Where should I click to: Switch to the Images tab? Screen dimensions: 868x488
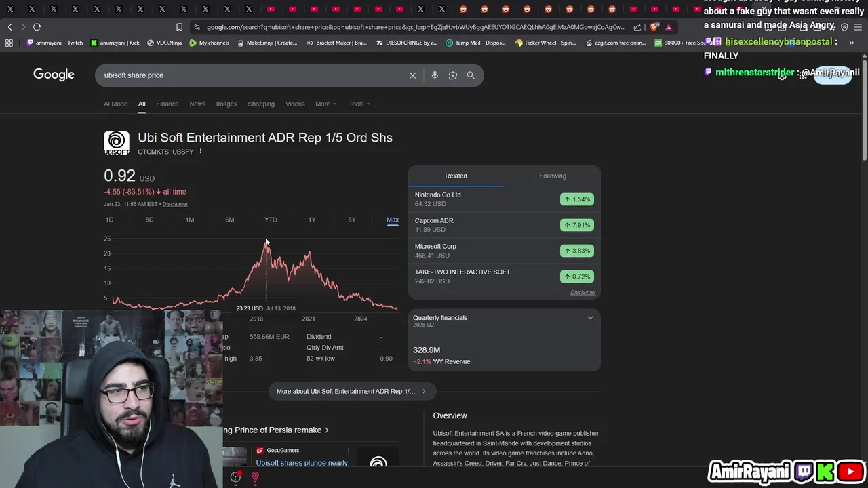[x=226, y=104]
